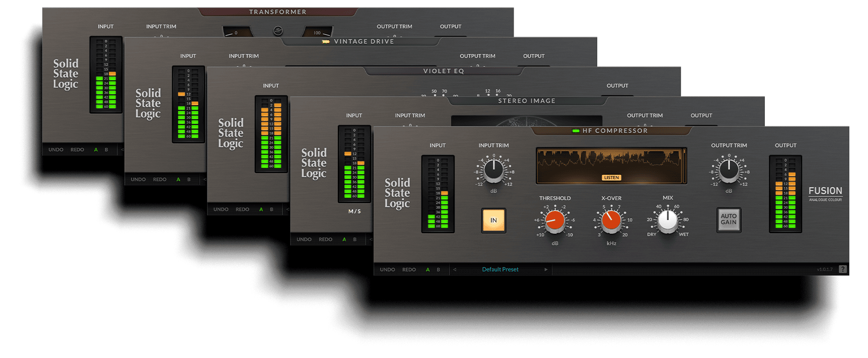This screenshot has height=358, width=868.
Task: Click the FUSION Analogue Colour logo
Action: click(x=825, y=194)
